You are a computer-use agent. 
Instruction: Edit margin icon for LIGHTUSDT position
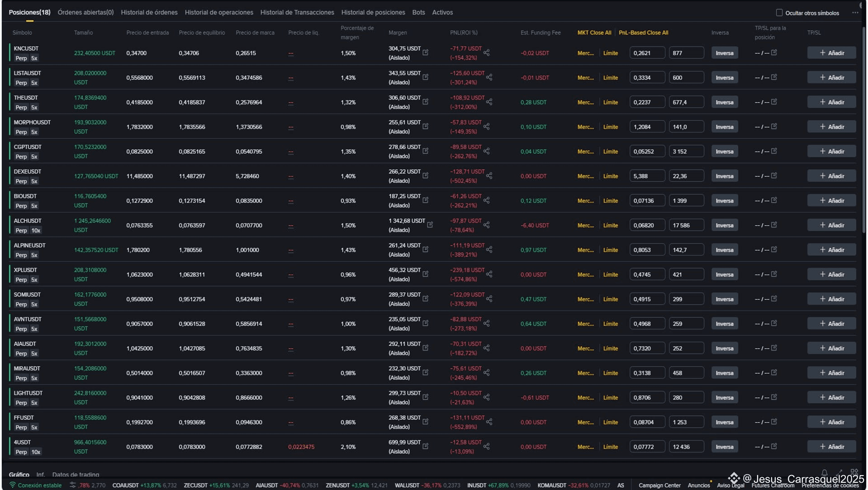pyautogui.click(x=425, y=397)
